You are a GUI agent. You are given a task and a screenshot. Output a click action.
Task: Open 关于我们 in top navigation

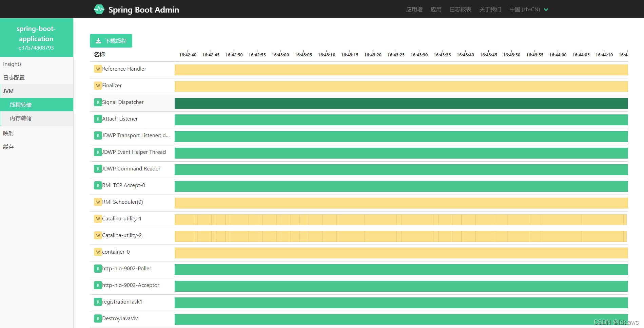coord(490,10)
